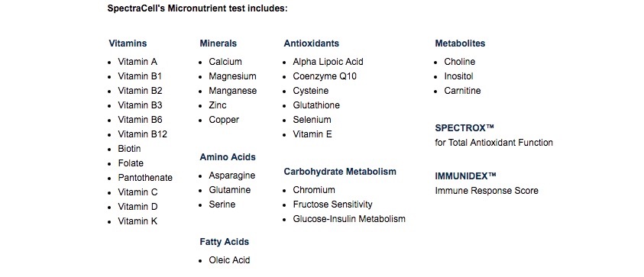Select the Carbohydrate Metabolism heading
Screen dimensions: 644x277
[x=340, y=171]
